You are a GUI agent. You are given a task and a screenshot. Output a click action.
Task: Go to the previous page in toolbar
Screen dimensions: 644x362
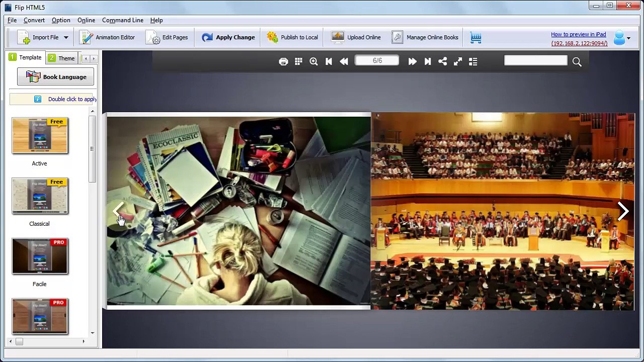click(344, 61)
